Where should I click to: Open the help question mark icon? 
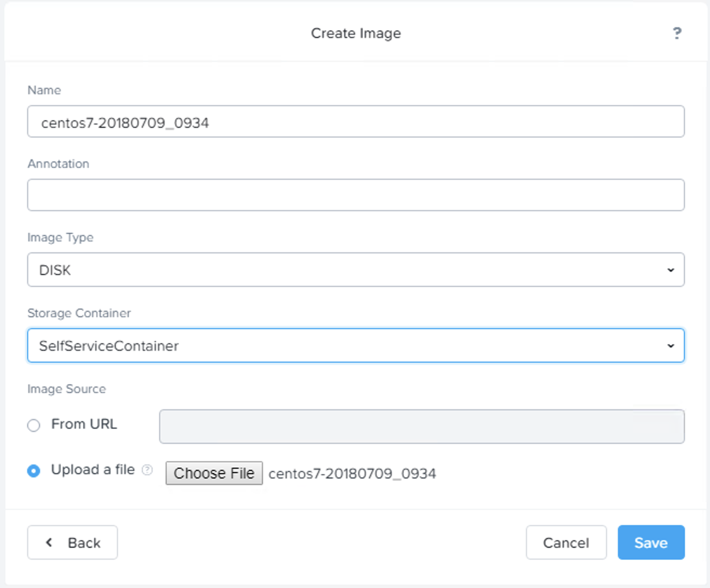(676, 34)
